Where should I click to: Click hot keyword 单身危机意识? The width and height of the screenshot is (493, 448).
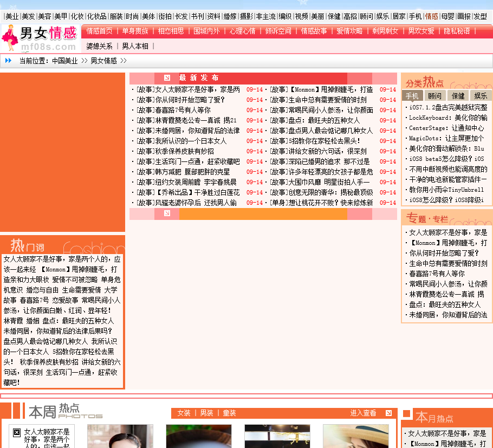coord(62,285)
